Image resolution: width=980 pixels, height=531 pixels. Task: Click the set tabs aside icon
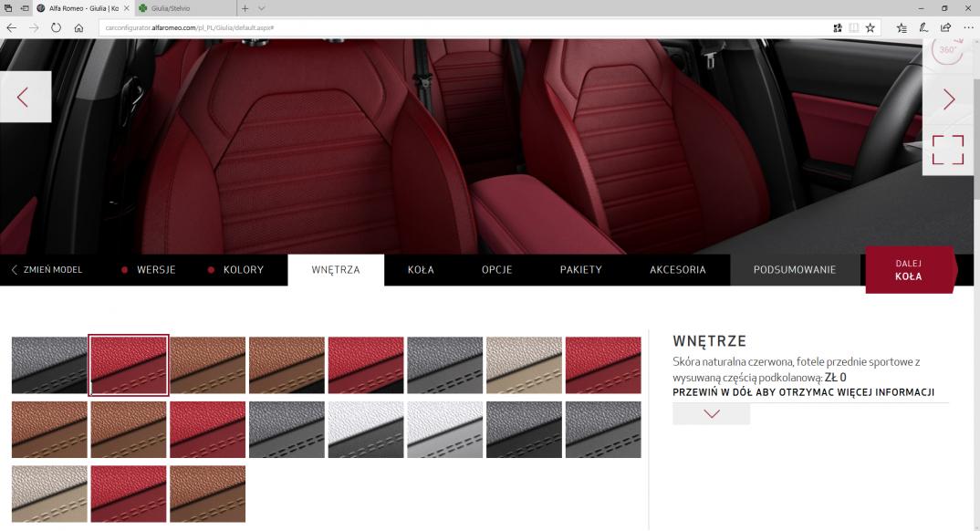coord(25,8)
